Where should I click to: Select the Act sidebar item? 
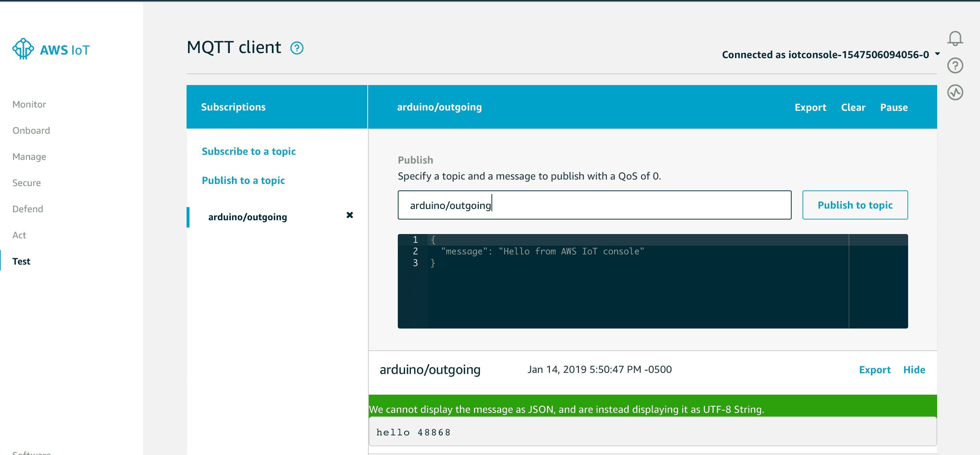[19, 235]
